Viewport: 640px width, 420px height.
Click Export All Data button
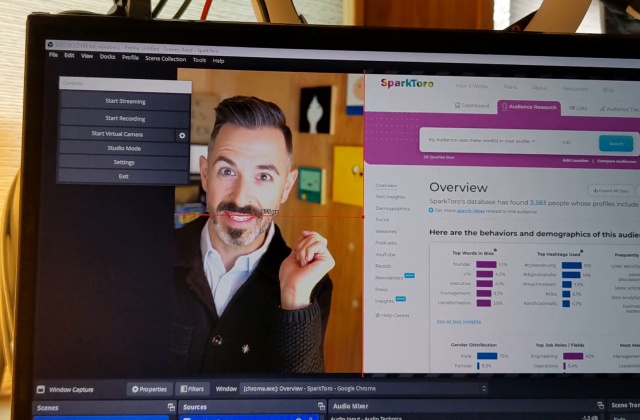click(x=611, y=191)
